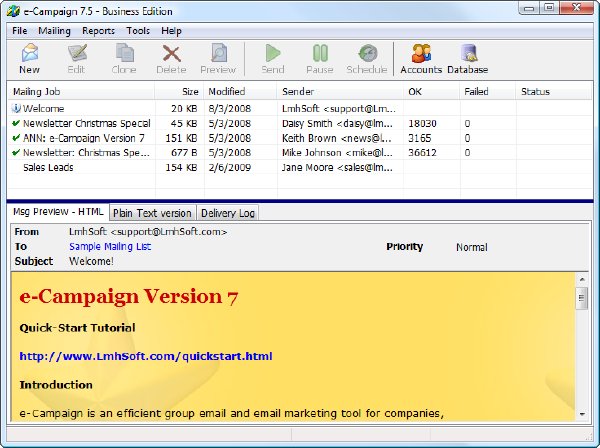The image size is (600, 448).
Task: Click the preview scrollbar down arrow
Action: [582, 414]
